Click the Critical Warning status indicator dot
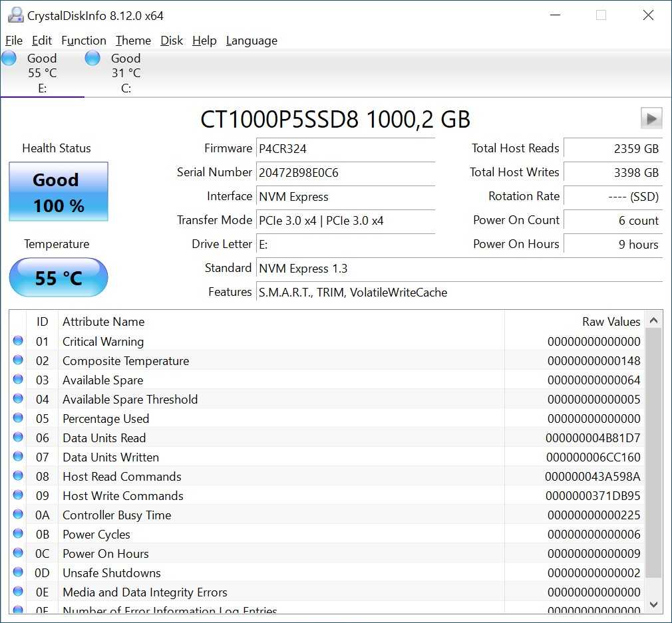Screen dimensions: 672x623 pos(18,341)
